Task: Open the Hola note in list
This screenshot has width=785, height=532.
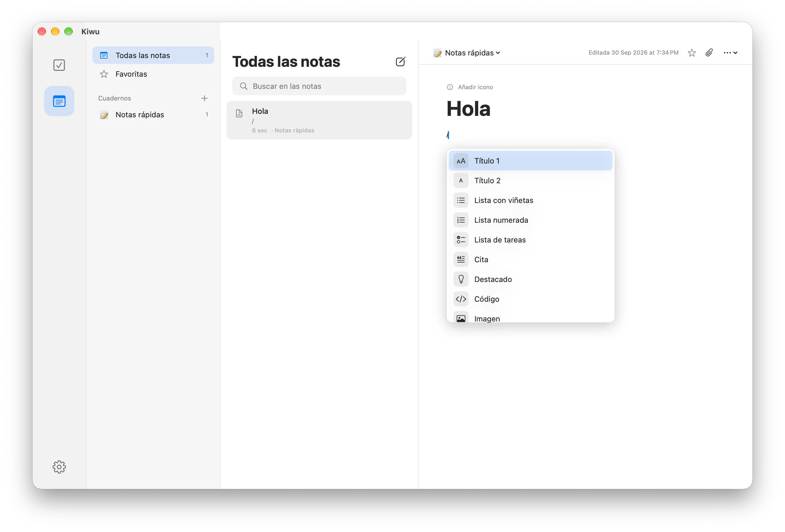Action: tap(319, 120)
